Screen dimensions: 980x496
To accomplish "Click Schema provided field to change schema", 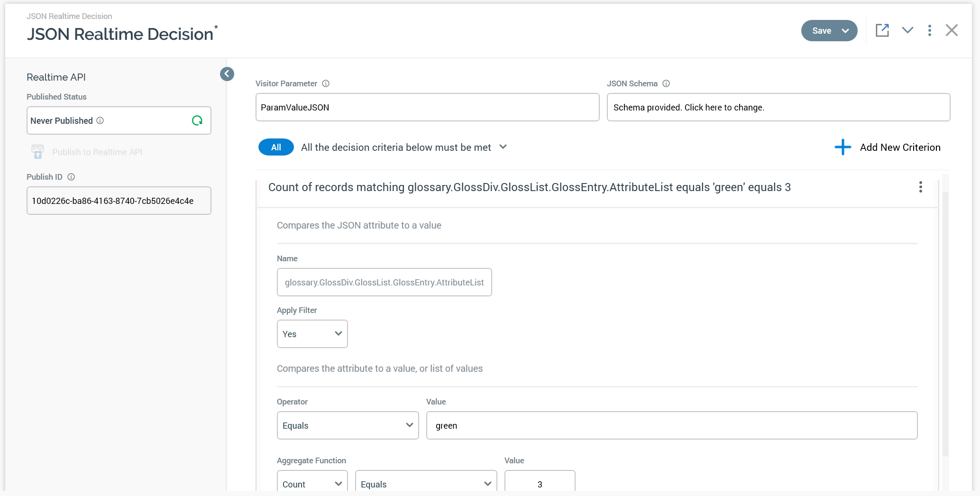I will 778,107.
